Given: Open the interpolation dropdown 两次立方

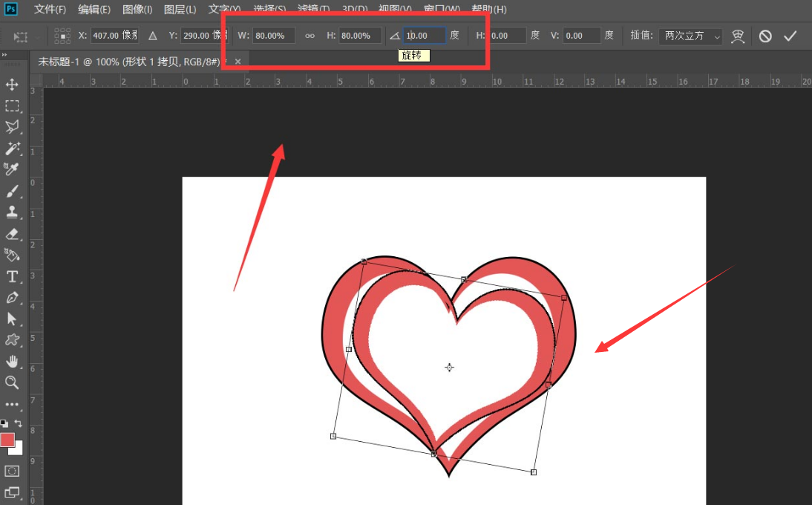Looking at the screenshot, I should pos(690,36).
